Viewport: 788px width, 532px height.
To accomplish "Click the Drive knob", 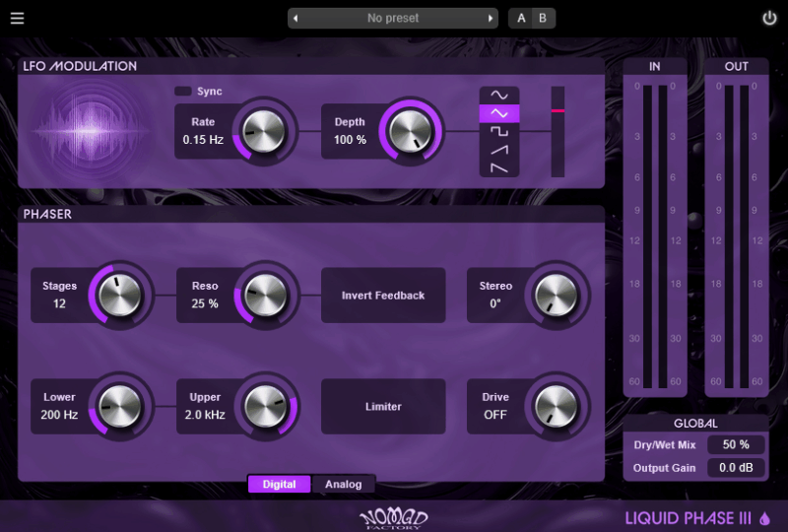I will (556, 406).
